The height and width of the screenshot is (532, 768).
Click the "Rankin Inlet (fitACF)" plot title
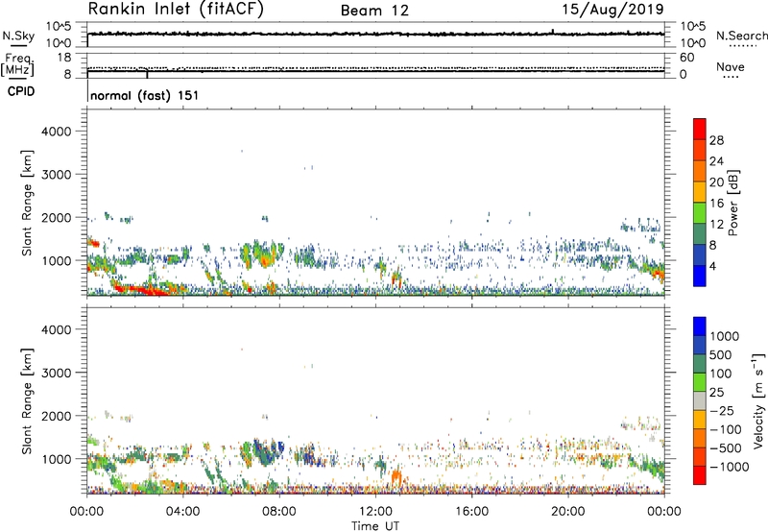pyautogui.click(x=176, y=10)
